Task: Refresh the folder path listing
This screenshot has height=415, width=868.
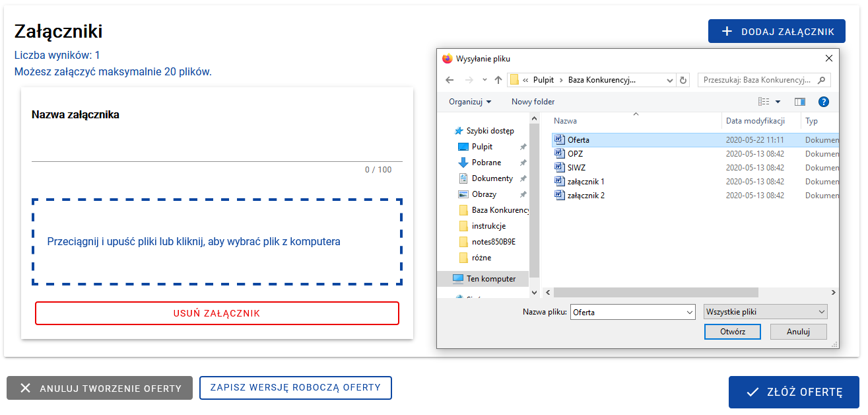Action: [683, 80]
